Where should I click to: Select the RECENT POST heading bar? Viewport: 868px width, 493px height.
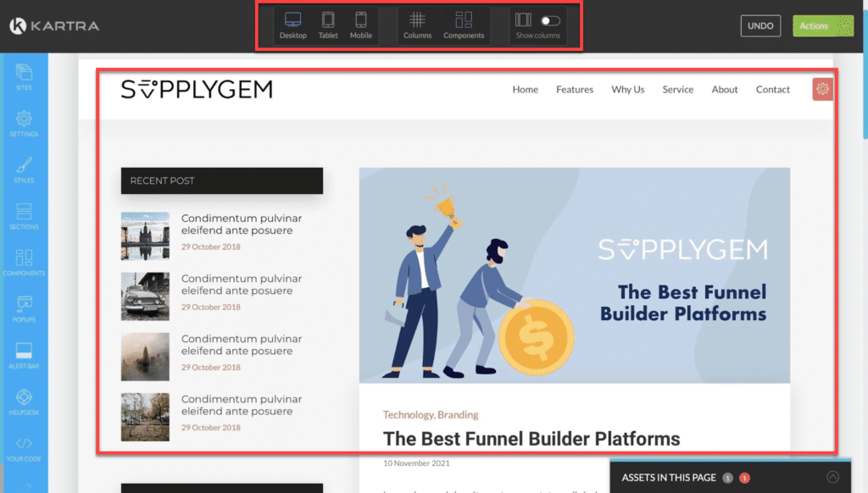point(222,181)
